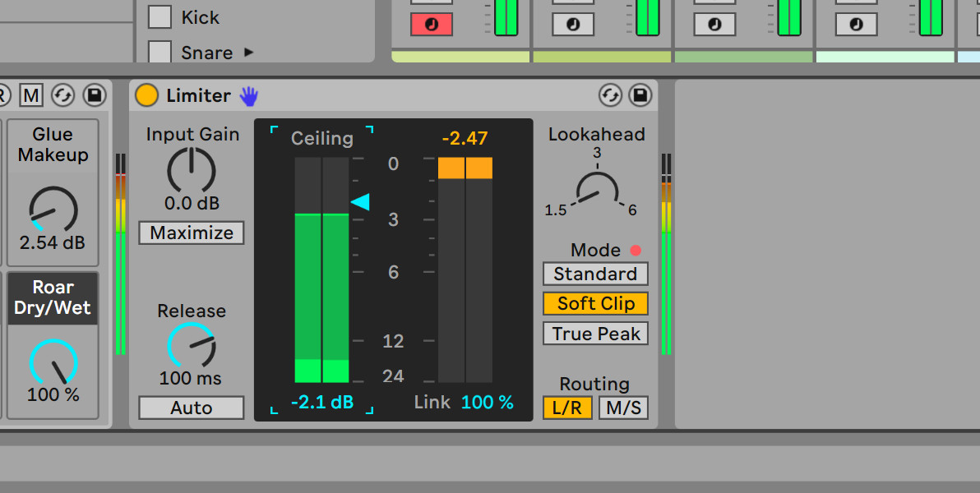Screen dimensions: 980x493
Task: Click the blue hand icon beside Limiter
Action: (248, 96)
